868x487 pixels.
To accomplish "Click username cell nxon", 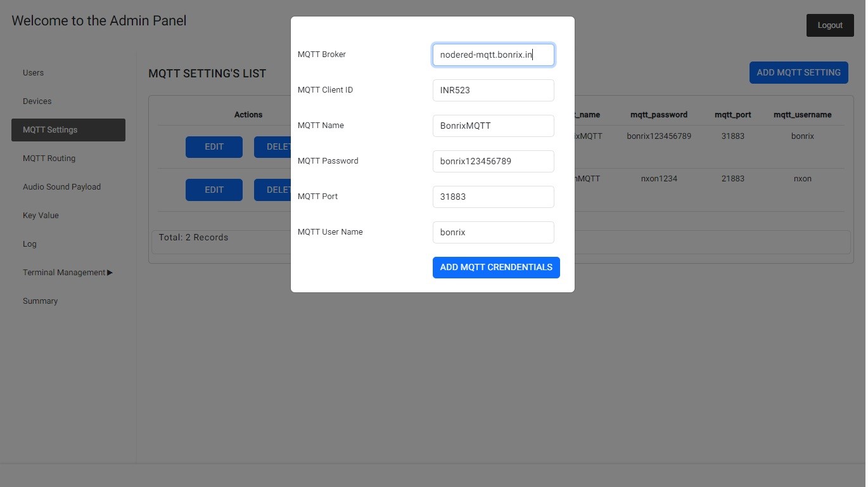I will point(803,179).
